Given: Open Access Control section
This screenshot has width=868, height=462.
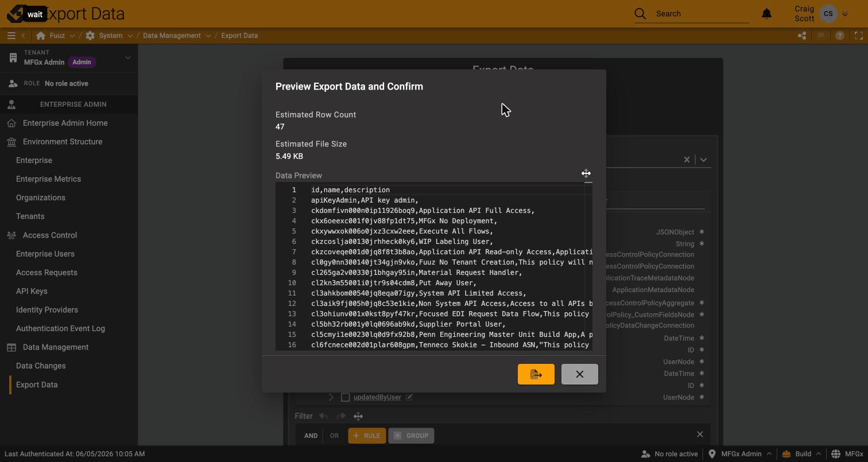Looking at the screenshot, I should (50, 235).
